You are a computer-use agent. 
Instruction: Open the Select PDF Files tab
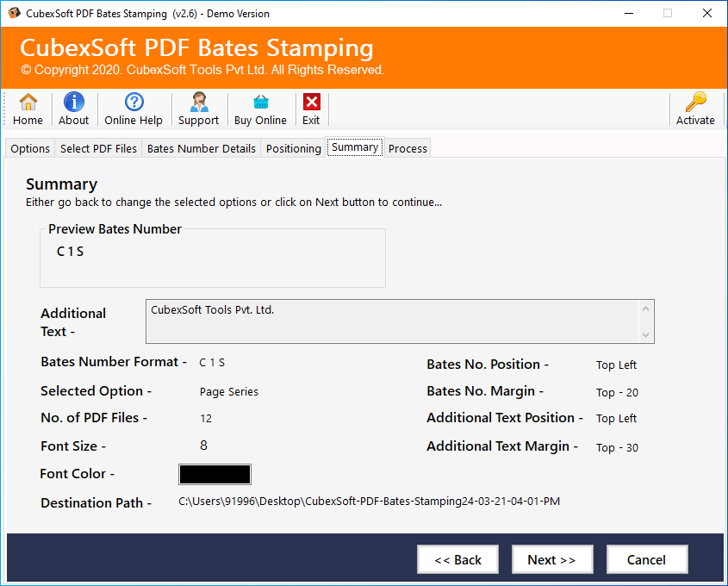[98, 148]
